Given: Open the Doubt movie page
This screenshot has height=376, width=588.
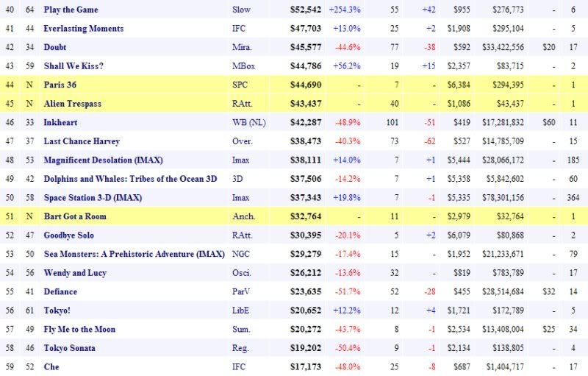Looking at the screenshot, I should coord(55,47).
